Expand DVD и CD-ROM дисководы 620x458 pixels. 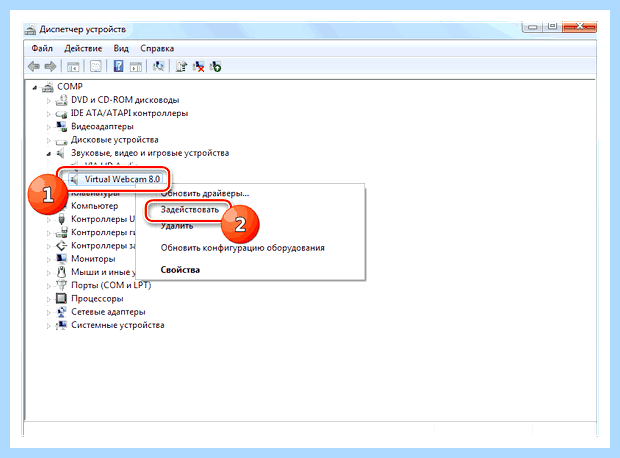pyautogui.click(x=49, y=101)
